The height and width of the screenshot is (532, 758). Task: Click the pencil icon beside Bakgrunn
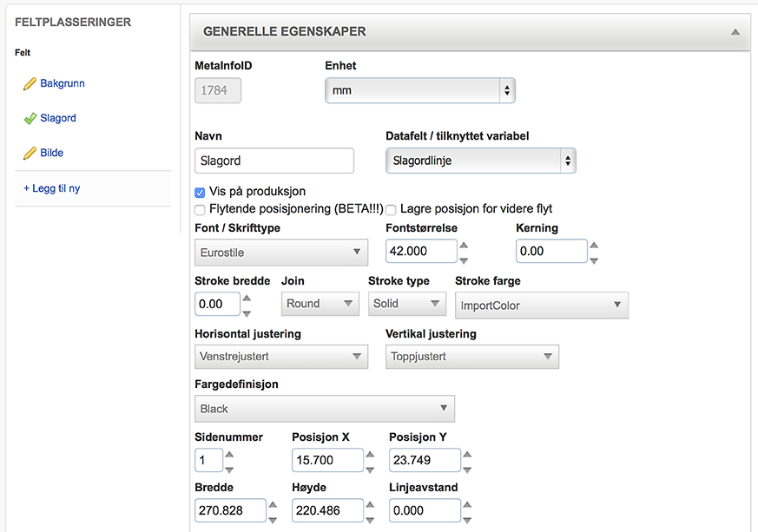coord(30,84)
